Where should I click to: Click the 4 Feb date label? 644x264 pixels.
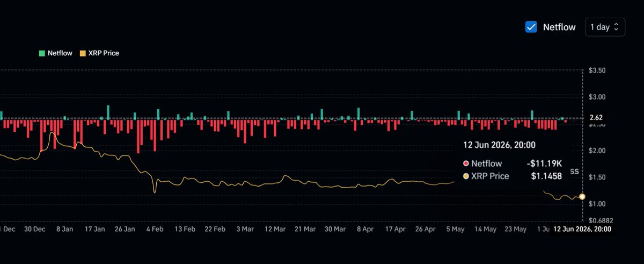point(155,229)
